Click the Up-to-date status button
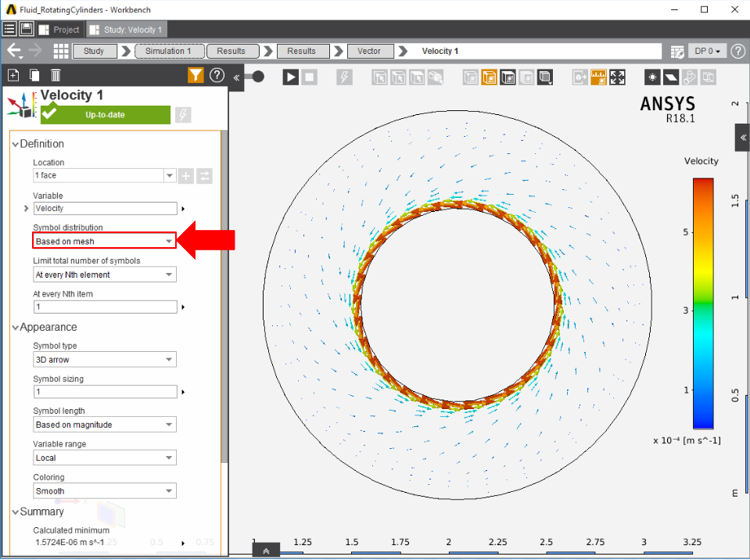The height and width of the screenshot is (560, 750). pyautogui.click(x=106, y=115)
